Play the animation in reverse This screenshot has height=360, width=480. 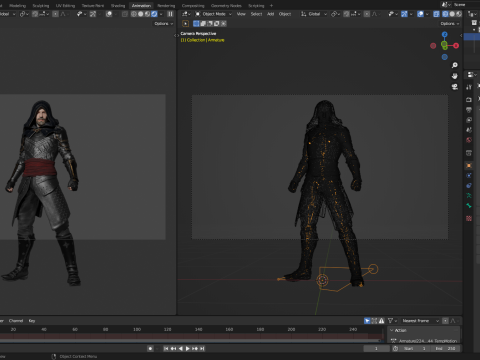tap(180, 348)
